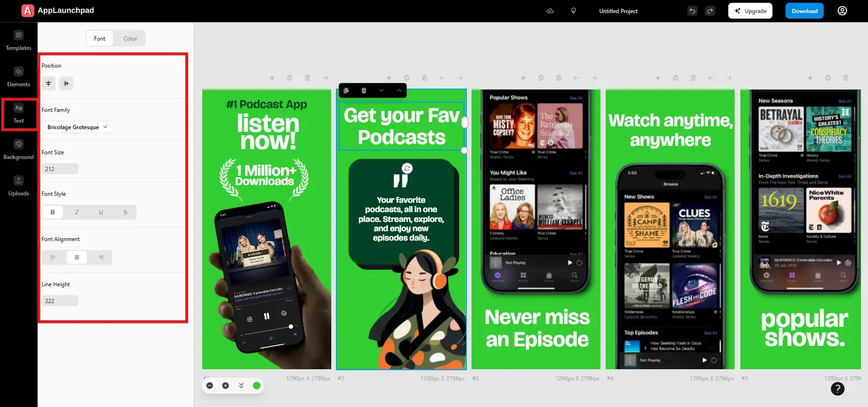Open the Elements sidebar panel
Viewport: 868px width, 407px height.
19,77
